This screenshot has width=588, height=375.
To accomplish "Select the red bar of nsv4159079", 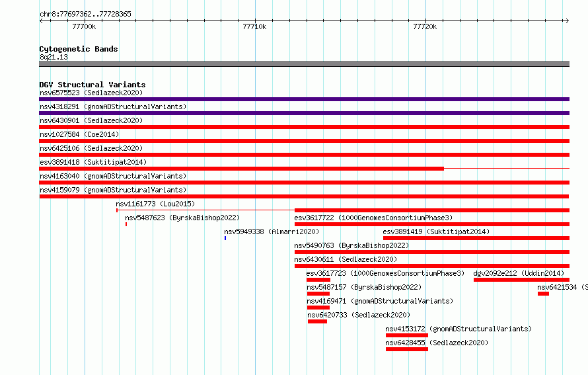I will (304, 196).
